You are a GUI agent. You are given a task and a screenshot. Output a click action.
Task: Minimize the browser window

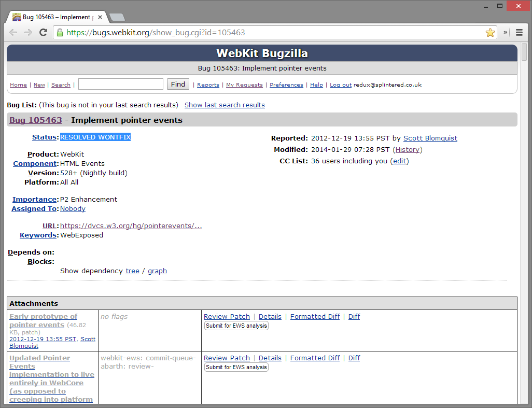(x=486, y=6)
